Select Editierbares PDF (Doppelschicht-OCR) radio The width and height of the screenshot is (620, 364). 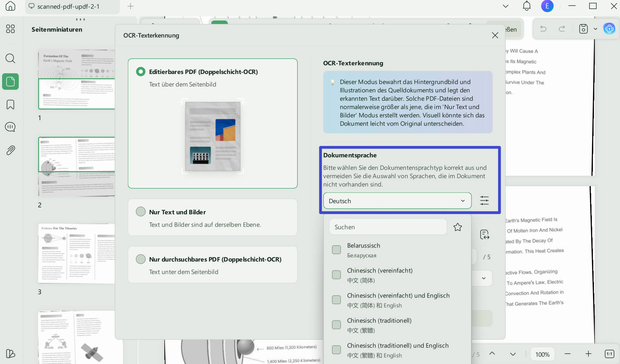click(x=141, y=72)
